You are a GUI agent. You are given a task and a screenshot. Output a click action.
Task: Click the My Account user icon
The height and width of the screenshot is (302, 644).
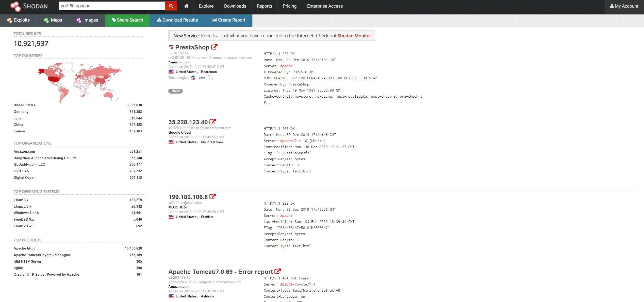[x=612, y=6]
